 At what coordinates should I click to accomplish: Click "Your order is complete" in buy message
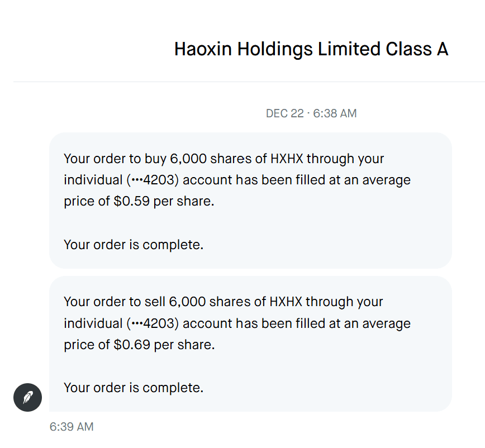point(134,245)
